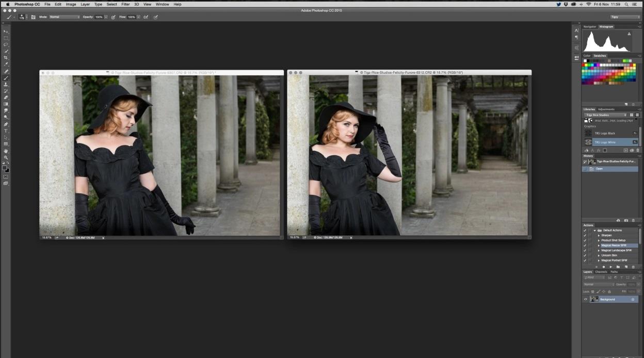Image resolution: width=644 pixels, height=358 pixels.
Task: Select the Pen tool
Action: coord(6,124)
